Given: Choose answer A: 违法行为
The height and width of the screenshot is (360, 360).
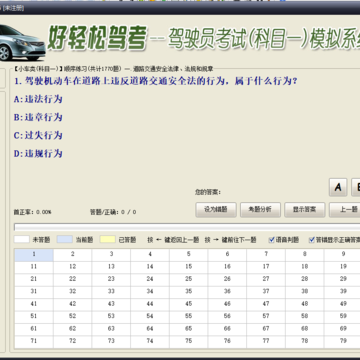Looking at the screenshot, I should tap(38, 99).
